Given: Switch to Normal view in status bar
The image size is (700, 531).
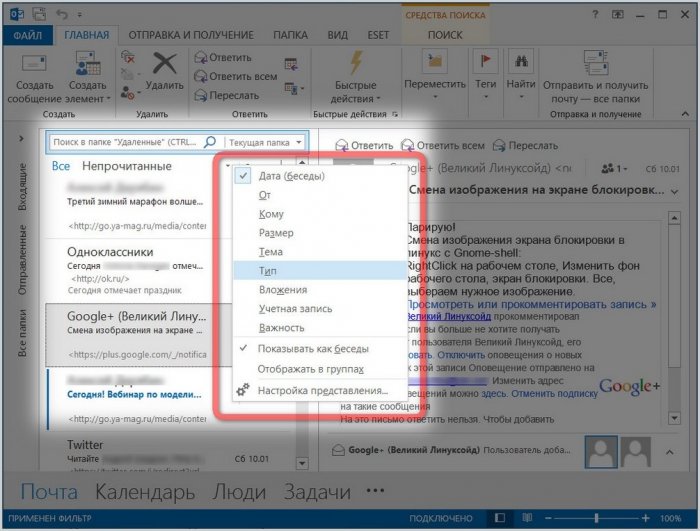Looking at the screenshot, I should pyautogui.click(x=500, y=518).
